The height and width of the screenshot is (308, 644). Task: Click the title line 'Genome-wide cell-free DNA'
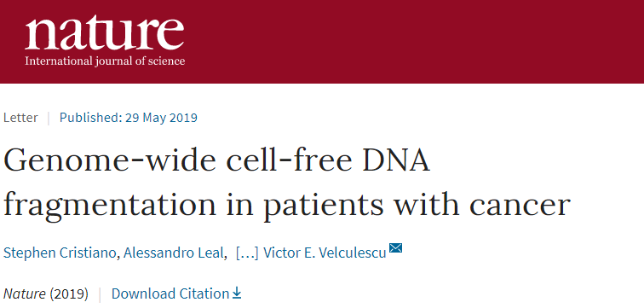tap(217, 160)
